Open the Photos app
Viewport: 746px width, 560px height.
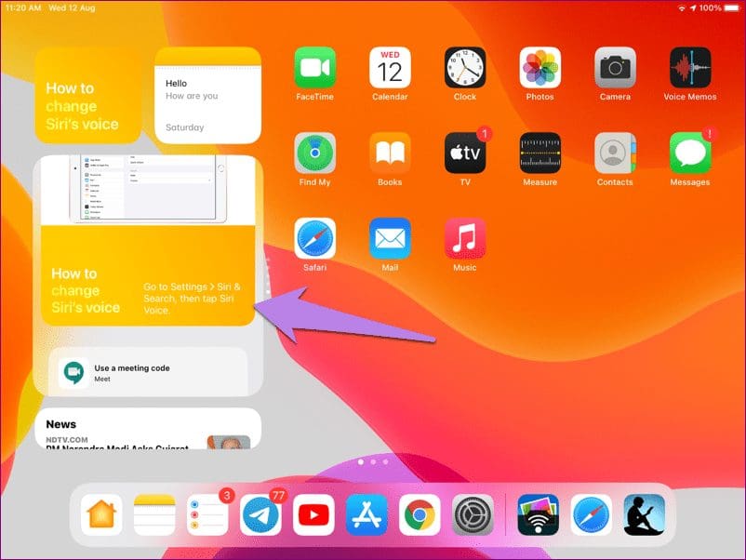pos(540,68)
